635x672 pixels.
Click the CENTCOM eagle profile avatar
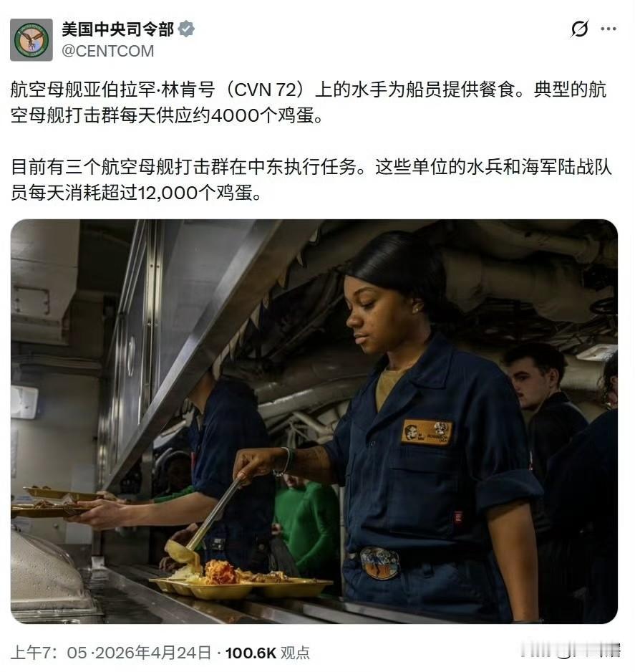click(x=31, y=40)
